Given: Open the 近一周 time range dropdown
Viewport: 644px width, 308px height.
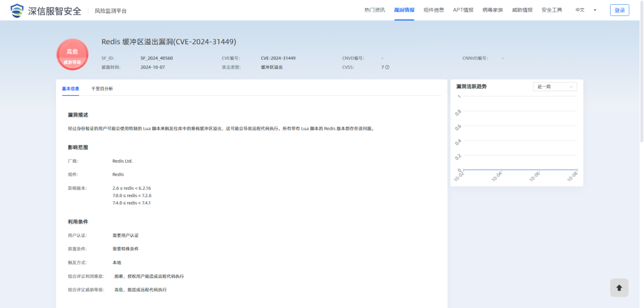Looking at the screenshot, I should [x=555, y=86].
